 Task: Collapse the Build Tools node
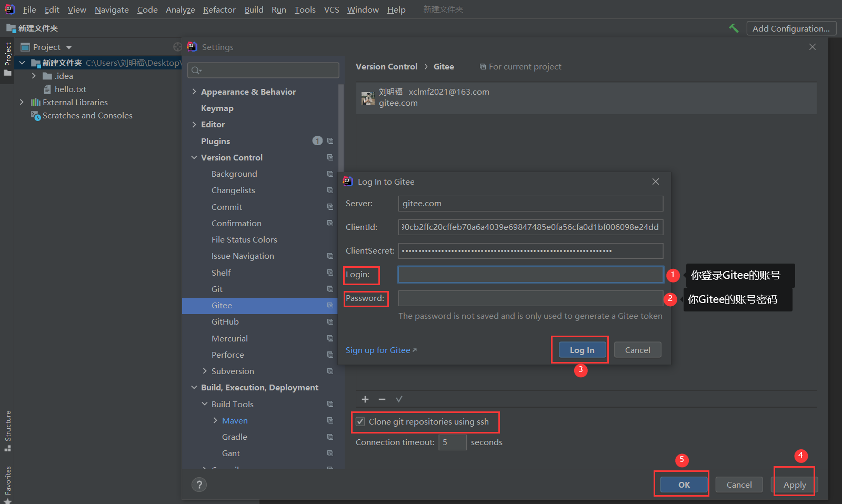[205, 404]
